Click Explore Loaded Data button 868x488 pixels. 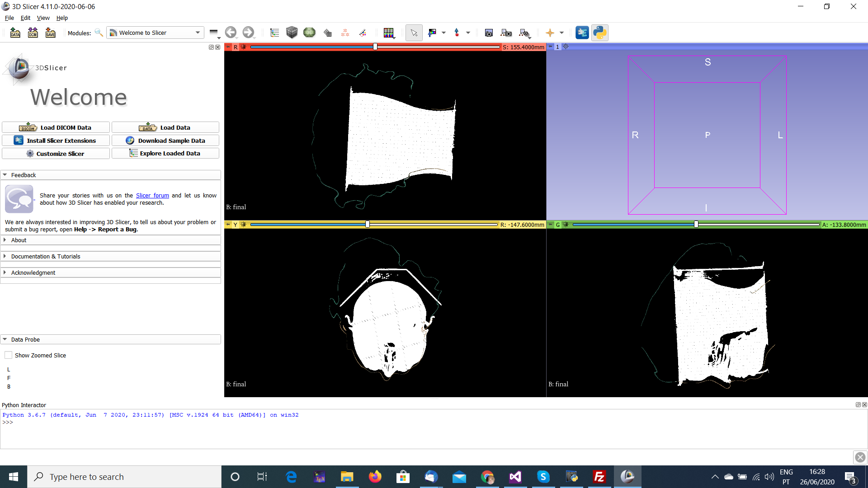click(165, 154)
